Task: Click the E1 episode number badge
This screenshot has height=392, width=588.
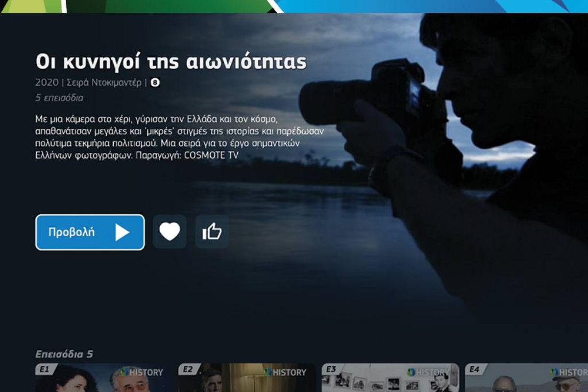Action: pyautogui.click(x=45, y=369)
